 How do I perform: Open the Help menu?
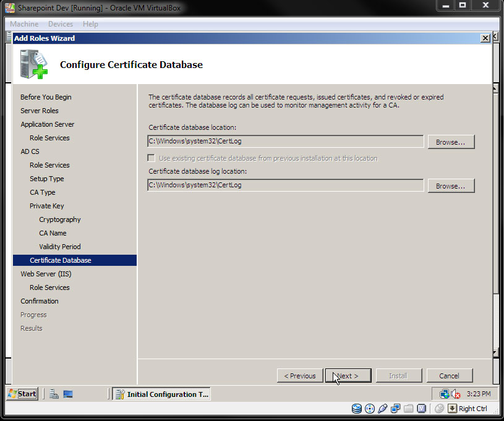click(x=90, y=24)
